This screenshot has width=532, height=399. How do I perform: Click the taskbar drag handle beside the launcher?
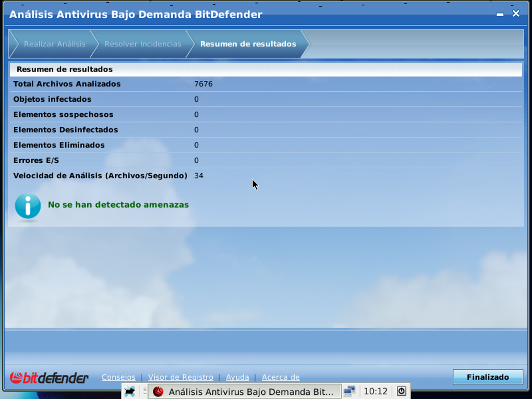[144, 391]
